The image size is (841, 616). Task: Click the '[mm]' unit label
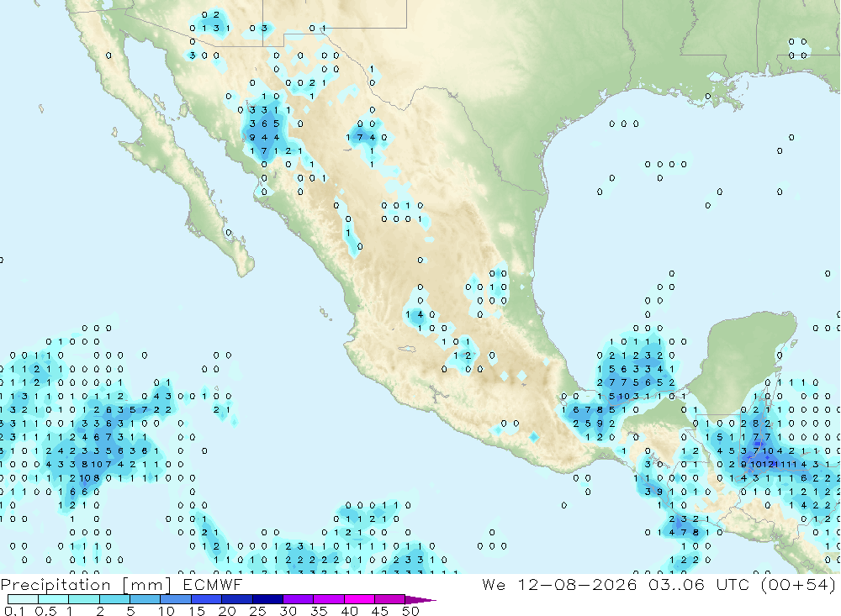(x=147, y=584)
